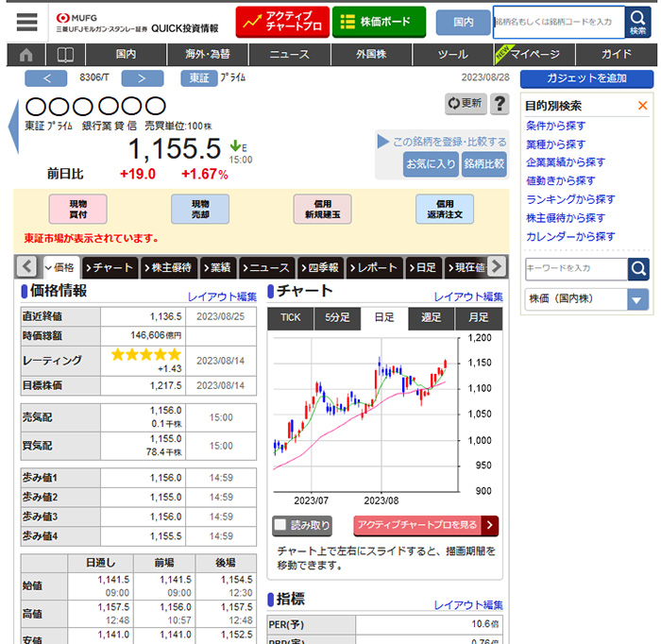Viewport: 661px width, 644px height.
Task: Click the 信用新規建玉 button
Action: (x=323, y=209)
